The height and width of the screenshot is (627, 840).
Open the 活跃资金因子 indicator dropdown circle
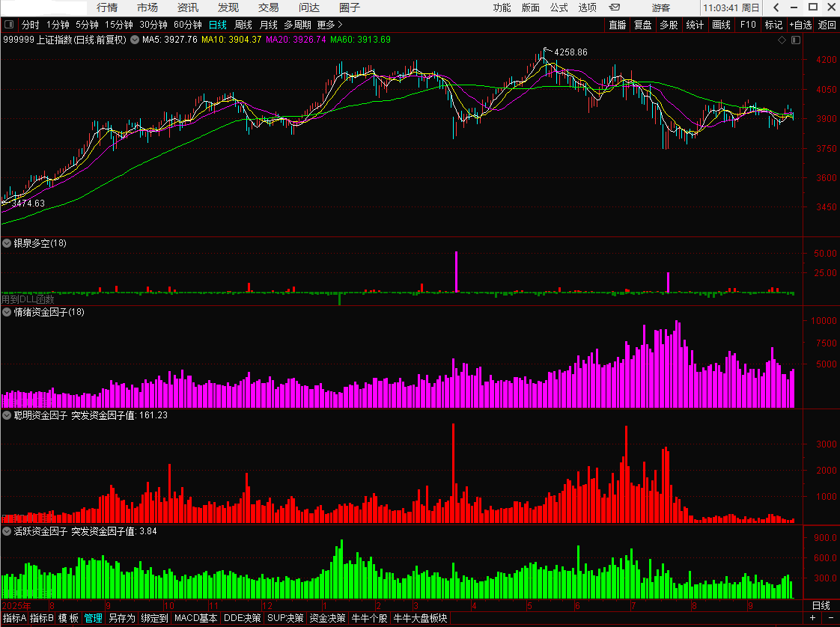pyautogui.click(x=7, y=531)
